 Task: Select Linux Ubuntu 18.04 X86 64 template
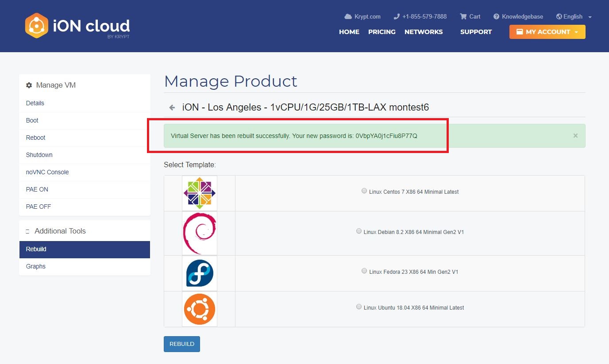click(x=359, y=307)
